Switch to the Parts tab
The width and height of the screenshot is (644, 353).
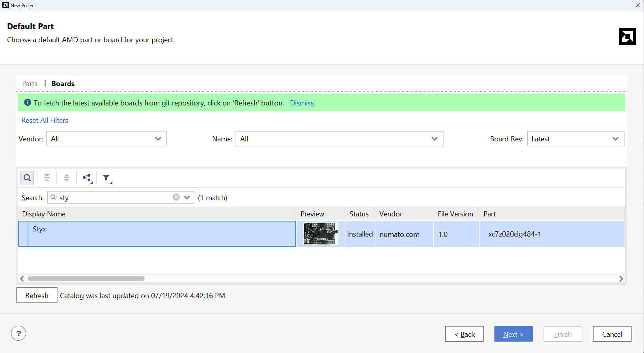pos(30,84)
